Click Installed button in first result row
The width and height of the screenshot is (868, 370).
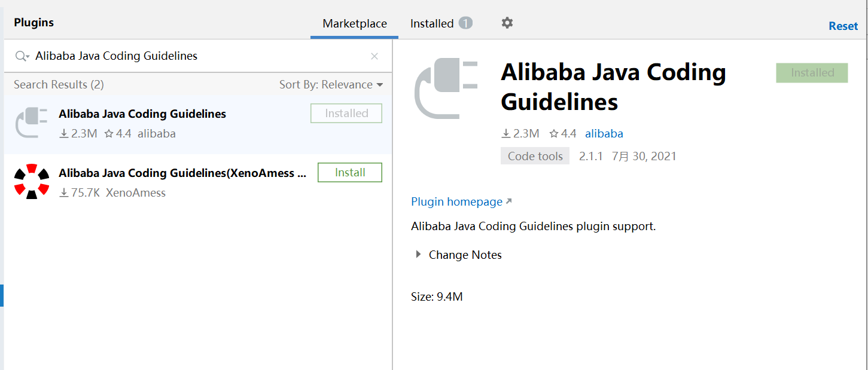(346, 114)
